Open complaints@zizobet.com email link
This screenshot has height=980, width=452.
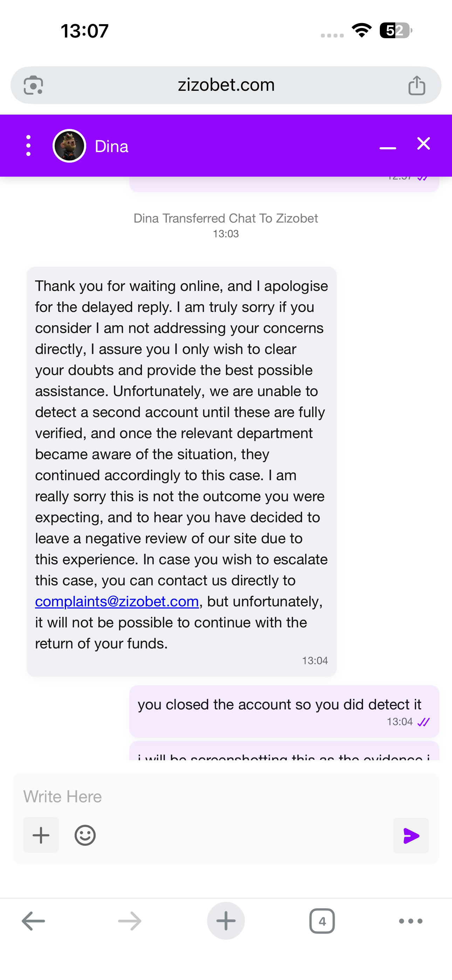tap(117, 601)
